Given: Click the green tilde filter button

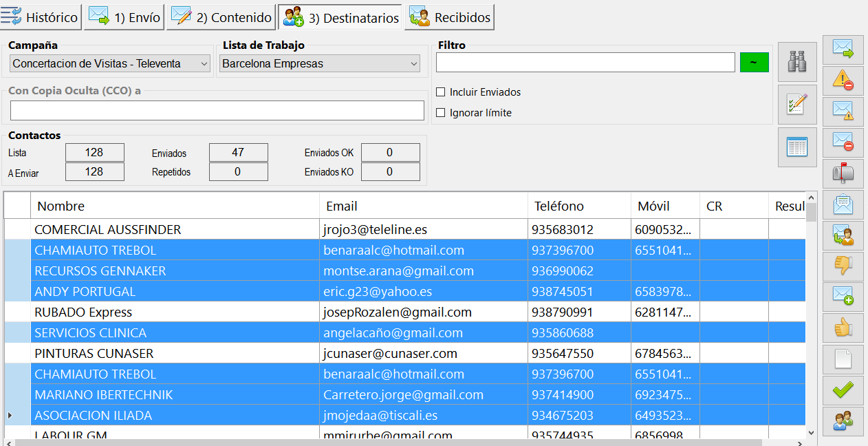Looking at the screenshot, I should click(754, 63).
